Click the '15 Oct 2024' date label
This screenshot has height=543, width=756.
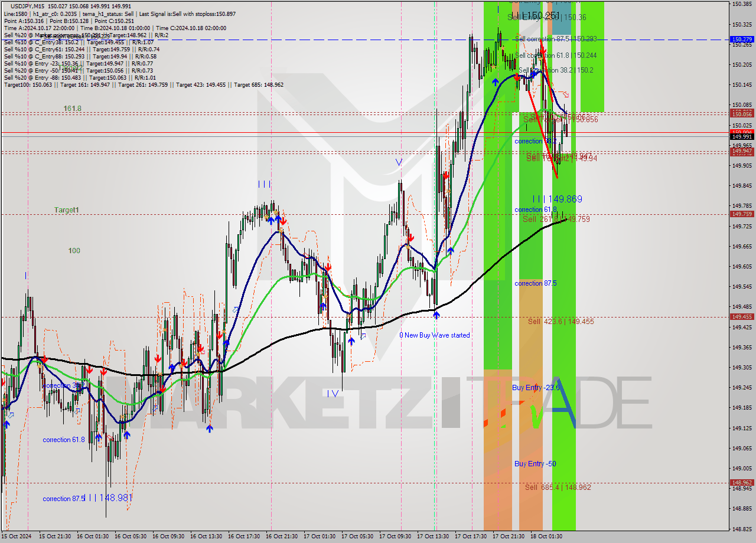click(17, 537)
